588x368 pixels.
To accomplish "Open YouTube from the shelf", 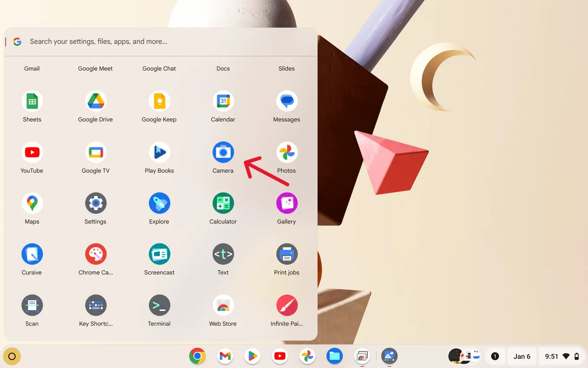I will tap(280, 356).
